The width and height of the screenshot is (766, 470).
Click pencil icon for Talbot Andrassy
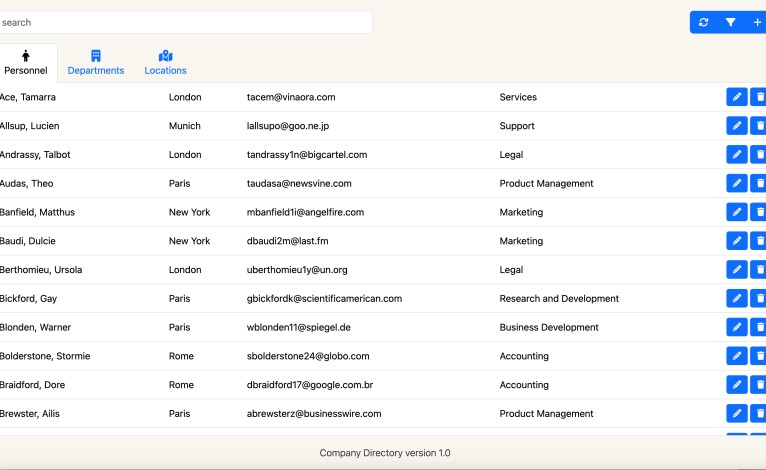(x=736, y=155)
